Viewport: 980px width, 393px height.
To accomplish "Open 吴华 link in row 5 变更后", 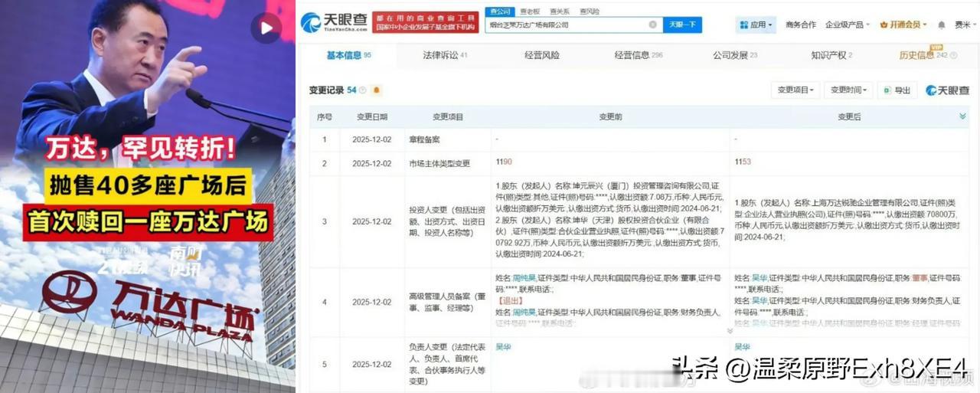I will point(743,347).
